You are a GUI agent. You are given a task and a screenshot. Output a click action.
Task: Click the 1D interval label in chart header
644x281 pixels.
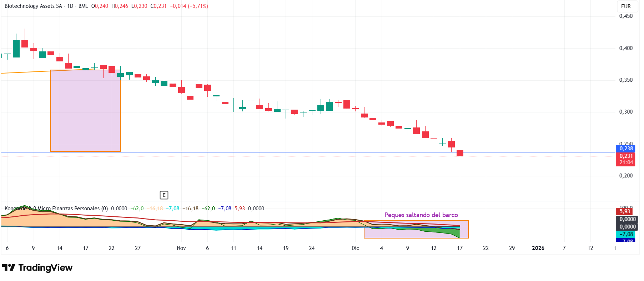(70, 6)
